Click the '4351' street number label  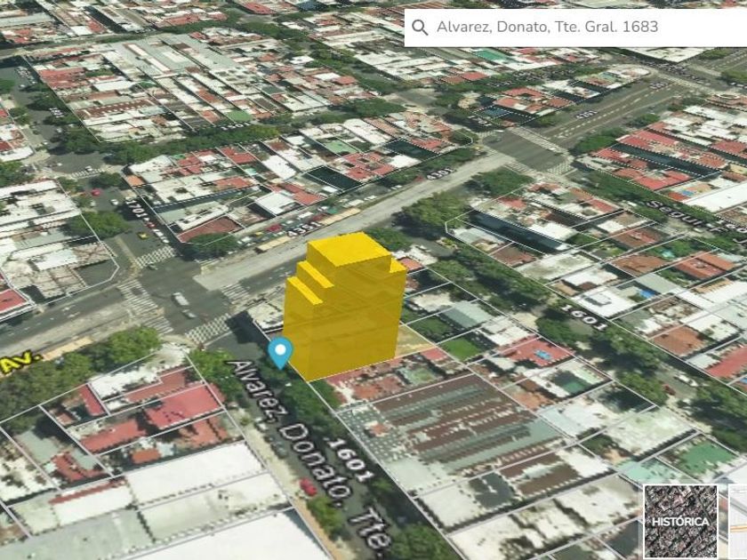(304, 229)
